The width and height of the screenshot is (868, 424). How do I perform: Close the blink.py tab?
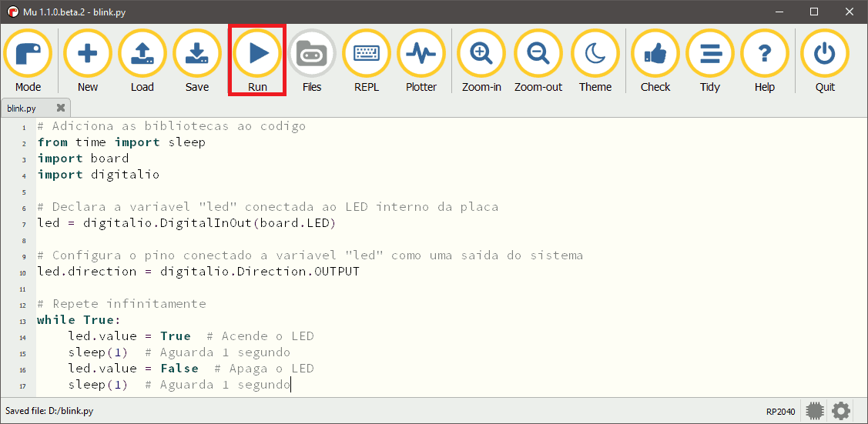(61, 107)
